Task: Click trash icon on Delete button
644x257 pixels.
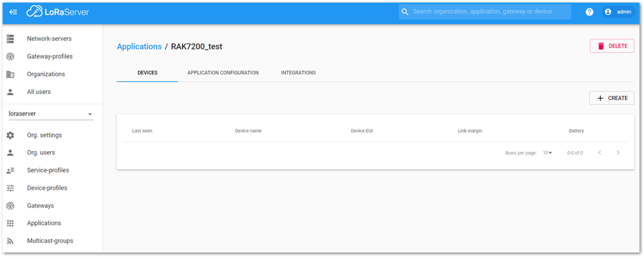Action: [601, 46]
